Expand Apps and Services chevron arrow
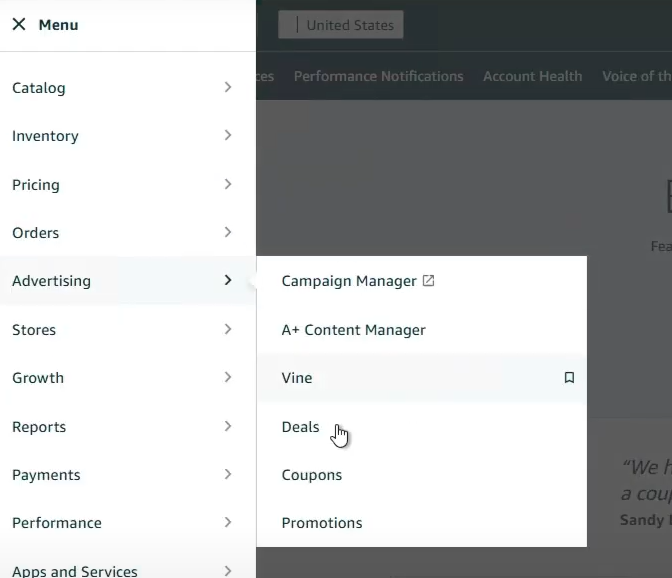 pos(228,571)
